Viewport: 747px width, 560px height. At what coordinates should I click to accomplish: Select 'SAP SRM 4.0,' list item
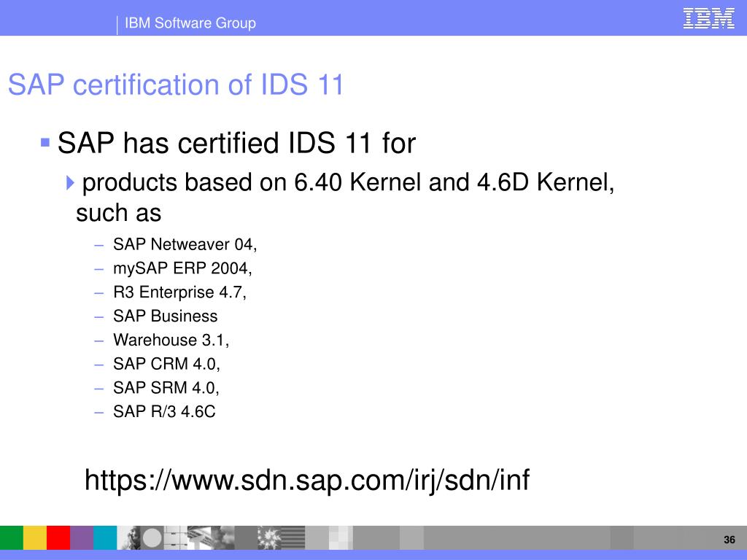tap(166, 388)
